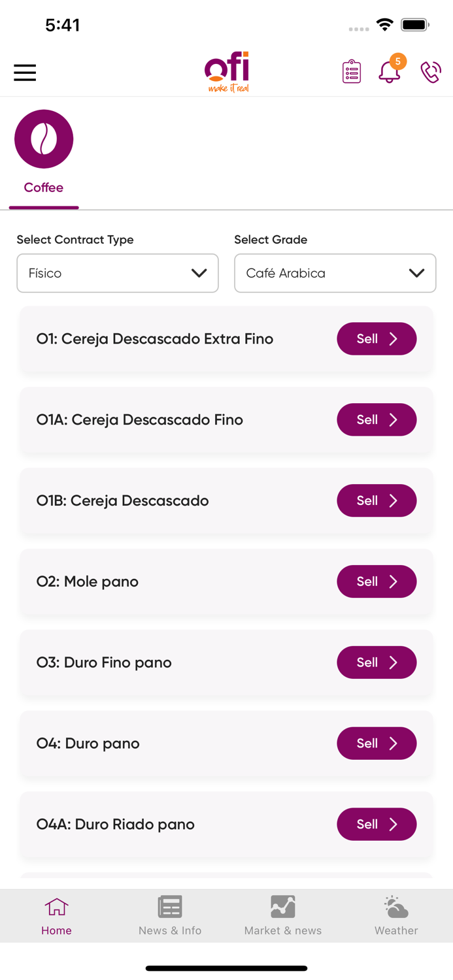Open News & Info from bottom bar

click(x=169, y=915)
